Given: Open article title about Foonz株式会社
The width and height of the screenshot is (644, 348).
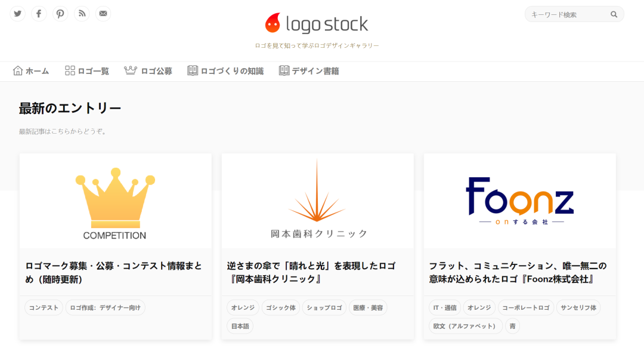Looking at the screenshot, I should (x=518, y=272).
